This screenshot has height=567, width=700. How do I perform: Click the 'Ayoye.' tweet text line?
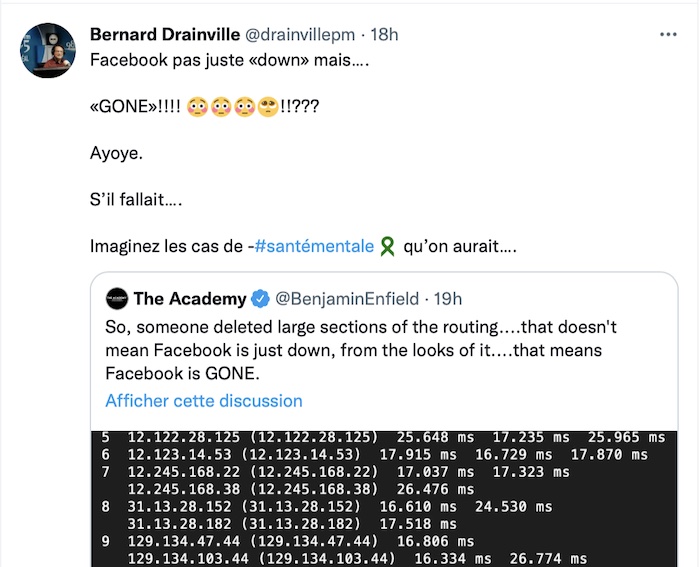coord(116,153)
